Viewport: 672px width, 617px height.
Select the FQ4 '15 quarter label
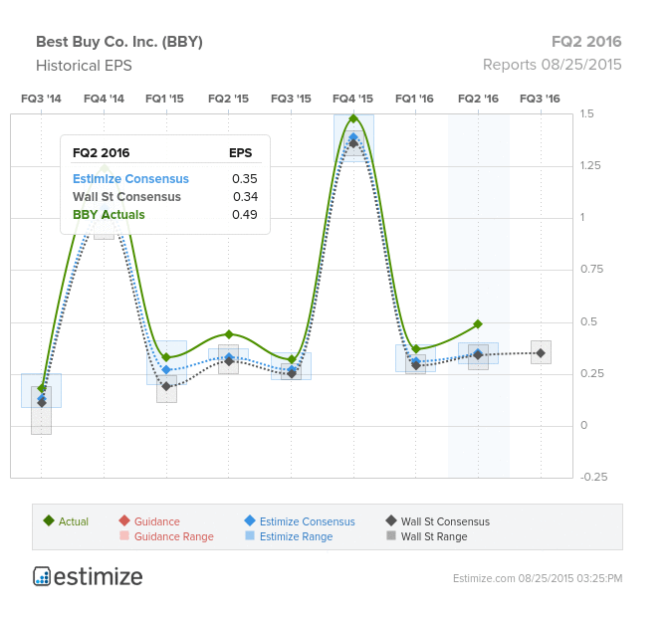pos(352,99)
